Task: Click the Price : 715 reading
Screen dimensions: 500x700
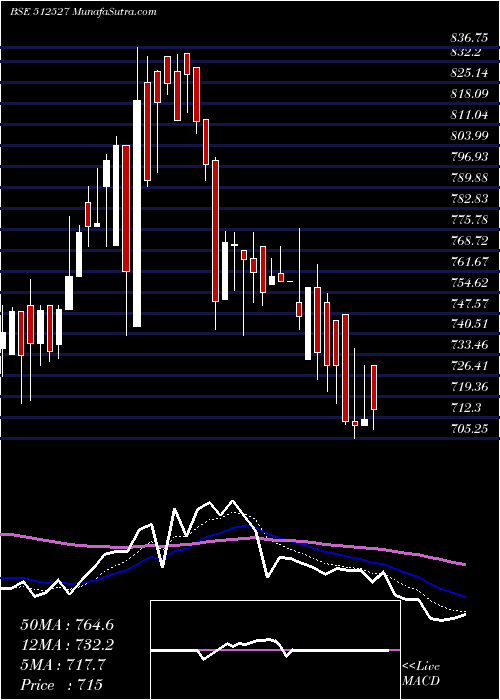Action: 62,685
